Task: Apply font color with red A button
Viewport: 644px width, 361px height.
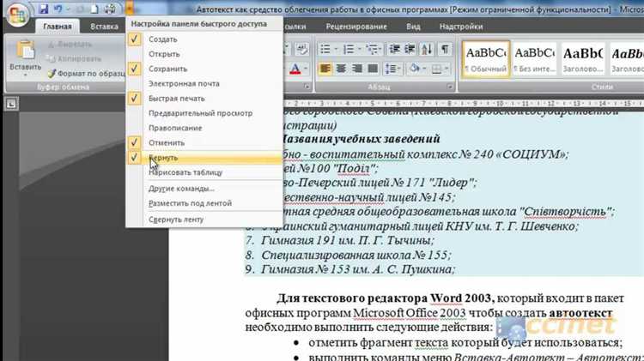Action: (x=295, y=69)
